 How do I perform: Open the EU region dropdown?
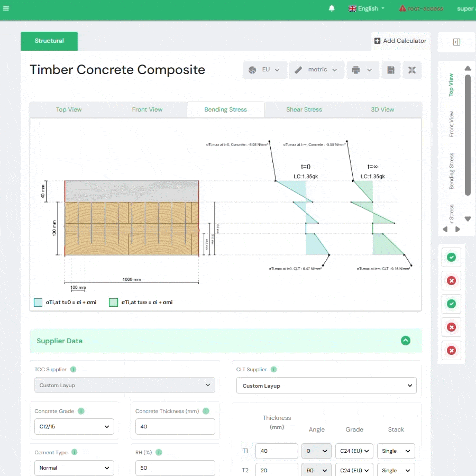pos(264,70)
